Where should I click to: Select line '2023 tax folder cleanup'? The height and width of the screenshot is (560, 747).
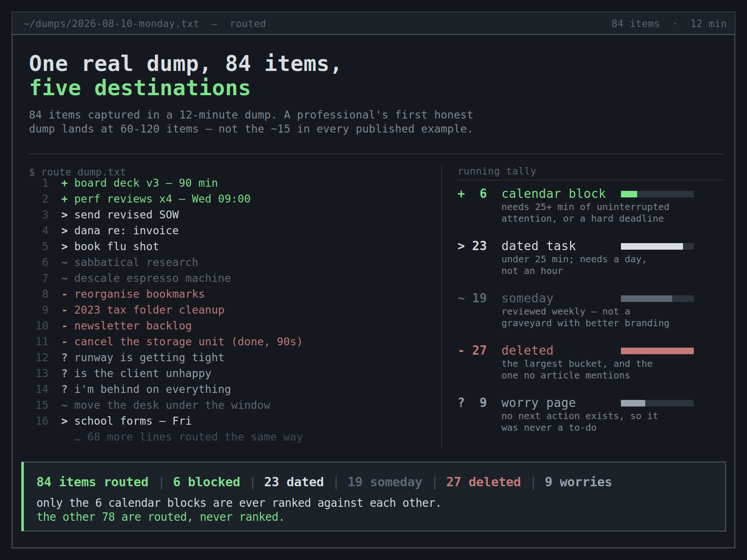(x=149, y=310)
